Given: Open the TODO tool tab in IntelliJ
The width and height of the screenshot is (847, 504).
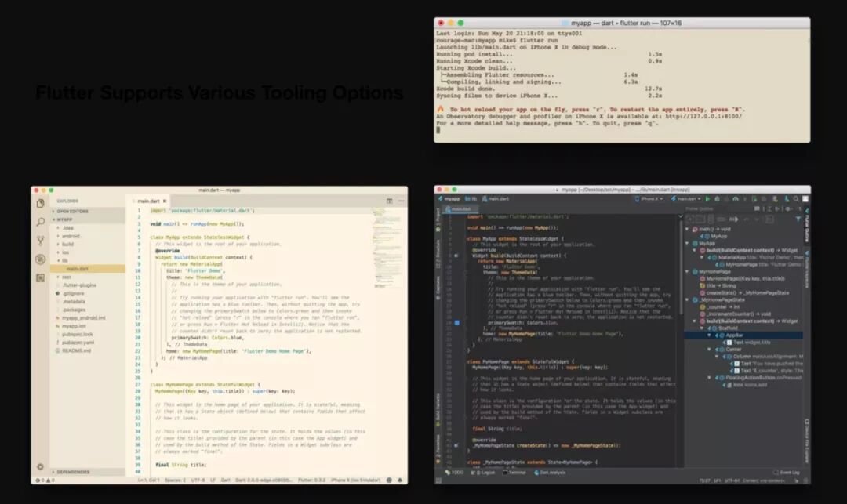Looking at the screenshot, I should click(x=455, y=472).
